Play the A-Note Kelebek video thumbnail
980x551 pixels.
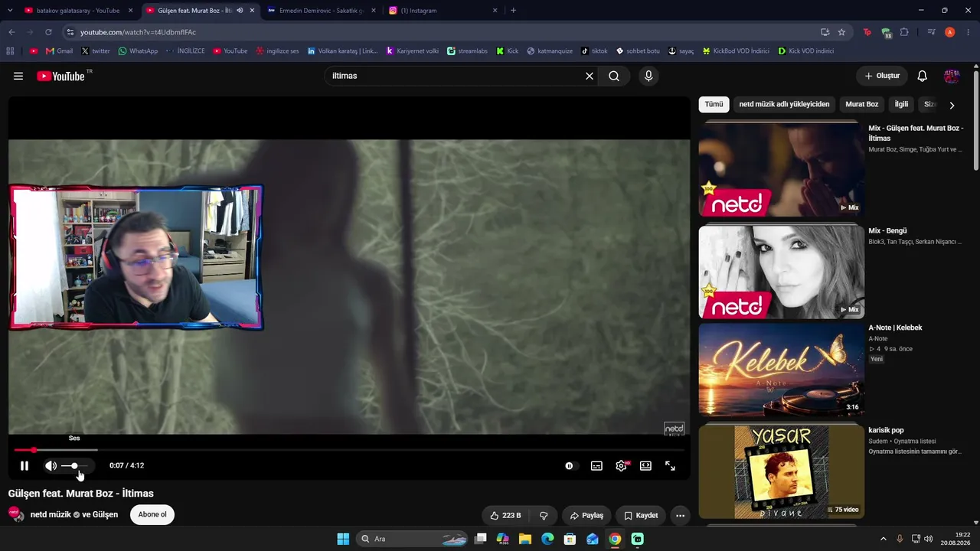(781, 370)
